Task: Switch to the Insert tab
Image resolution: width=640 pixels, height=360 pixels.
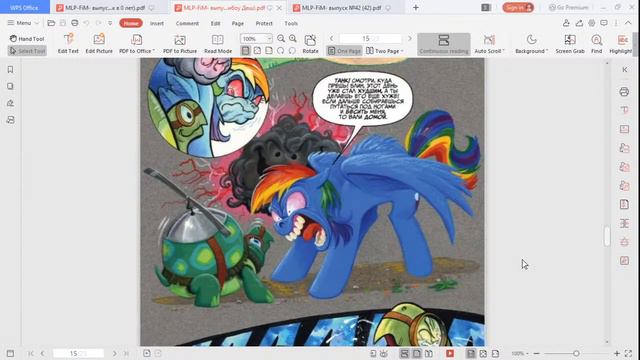Action: point(157,23)
